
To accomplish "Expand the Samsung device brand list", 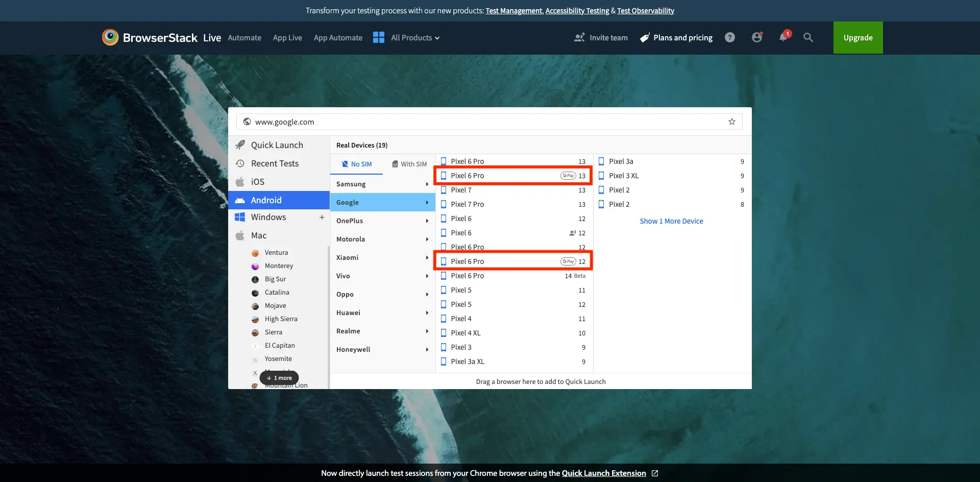I will pos(382,184).
